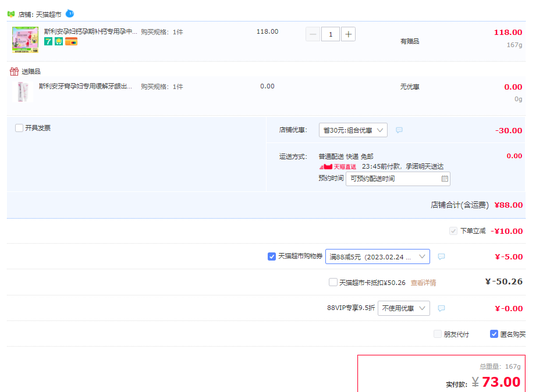Click the 88VIP专享9.5折 label
Screen dimensions: 536x392
pos(351,308)
